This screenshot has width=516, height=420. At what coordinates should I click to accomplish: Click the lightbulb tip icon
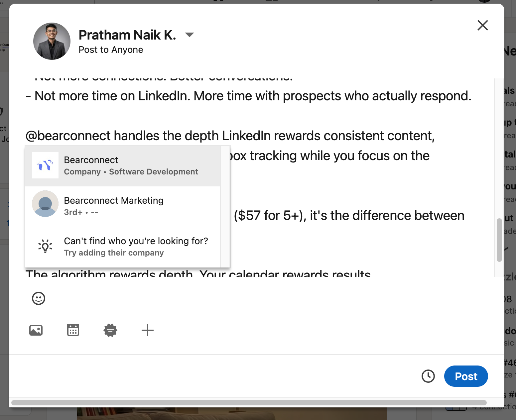click(x=45, y=247)
